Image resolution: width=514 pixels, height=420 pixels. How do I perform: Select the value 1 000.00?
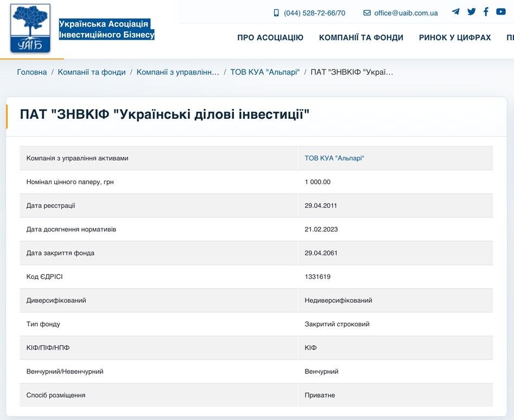(x=318, y=182)
